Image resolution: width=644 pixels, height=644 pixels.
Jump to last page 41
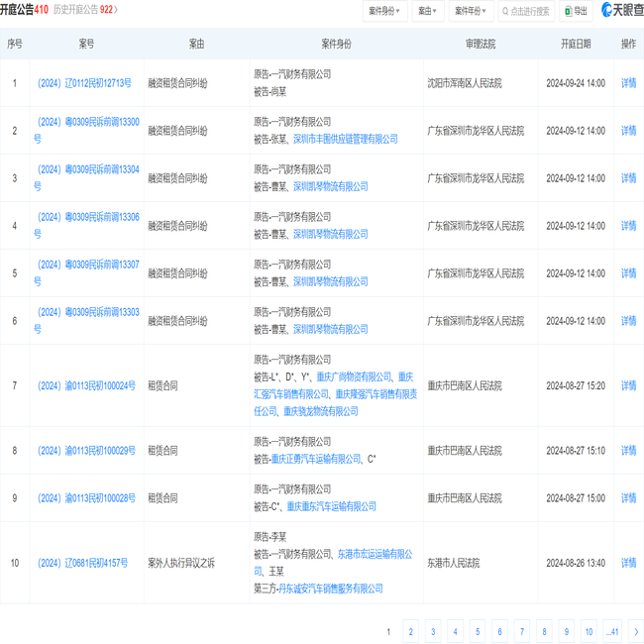click(x=611, y=631)
